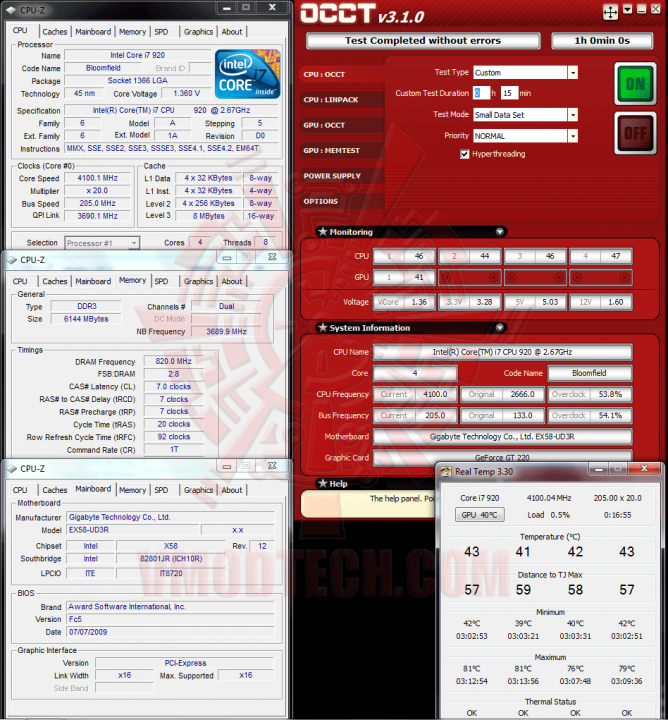Viewport: 668px width, 720px height.
Task: Select the POWER SUPPLY tab
Action: point(342,176)
